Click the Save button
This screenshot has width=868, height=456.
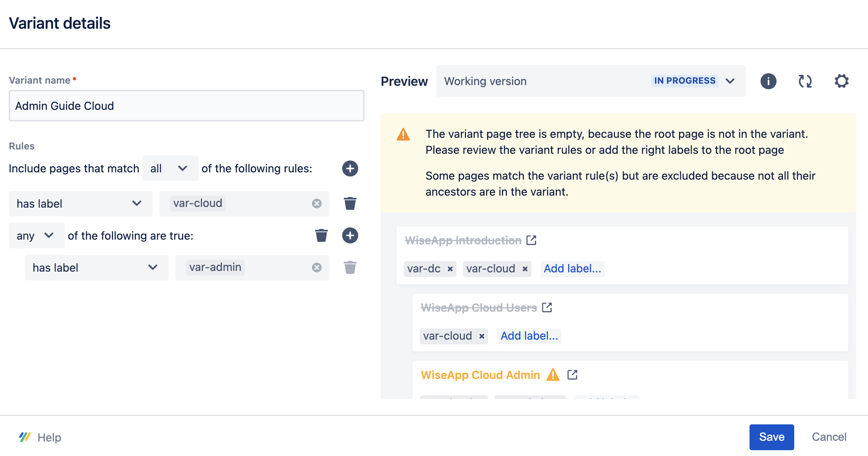pyautogui.click(x=771, y=437)
